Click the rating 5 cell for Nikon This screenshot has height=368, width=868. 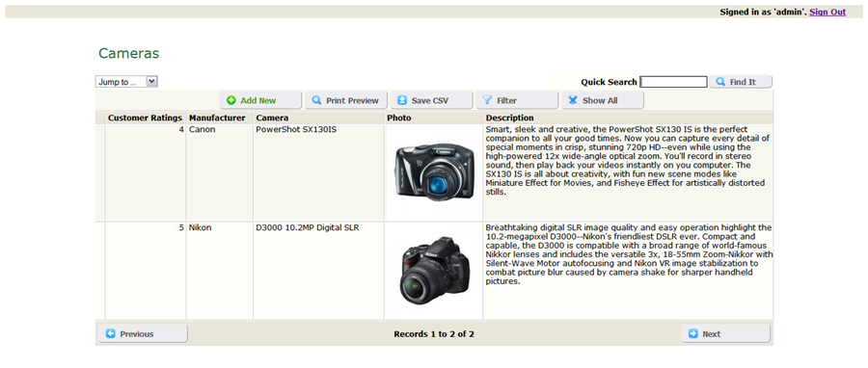coord(147,272)
